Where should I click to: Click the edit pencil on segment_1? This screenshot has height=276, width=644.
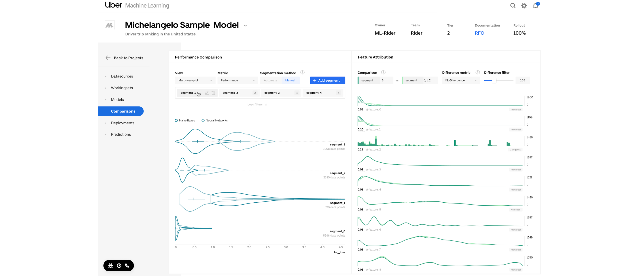pos(207,93)
